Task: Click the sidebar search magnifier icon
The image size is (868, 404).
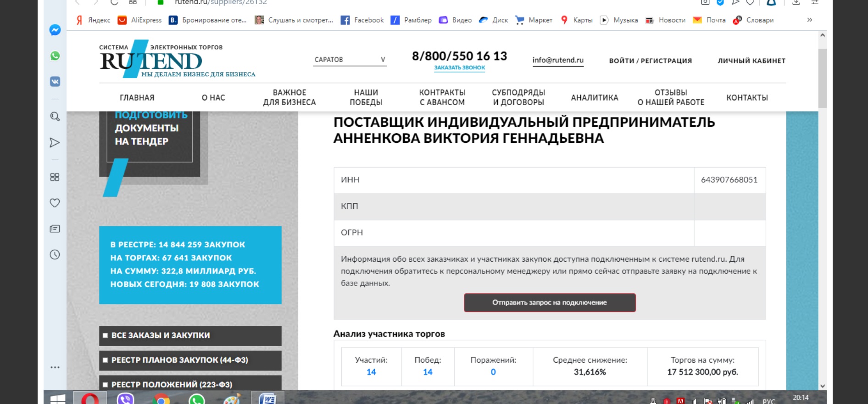Action: point(55,117)
